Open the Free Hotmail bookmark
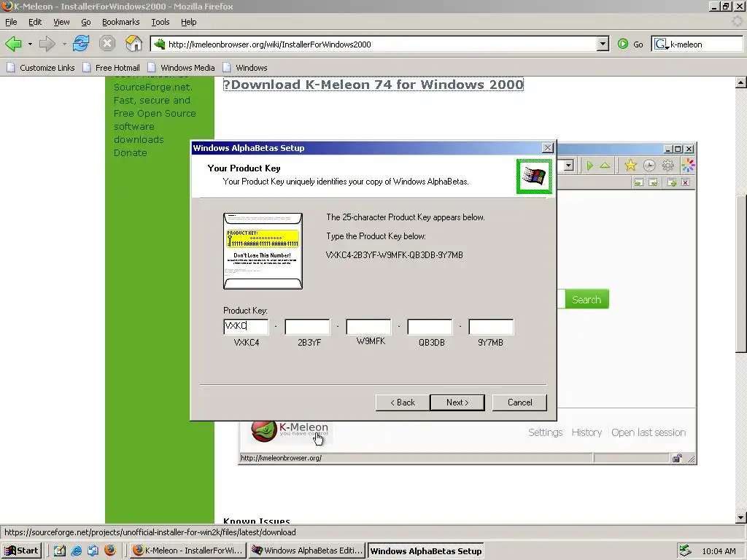The width and height of the screenshot is (747, 560). coord(112,68)
